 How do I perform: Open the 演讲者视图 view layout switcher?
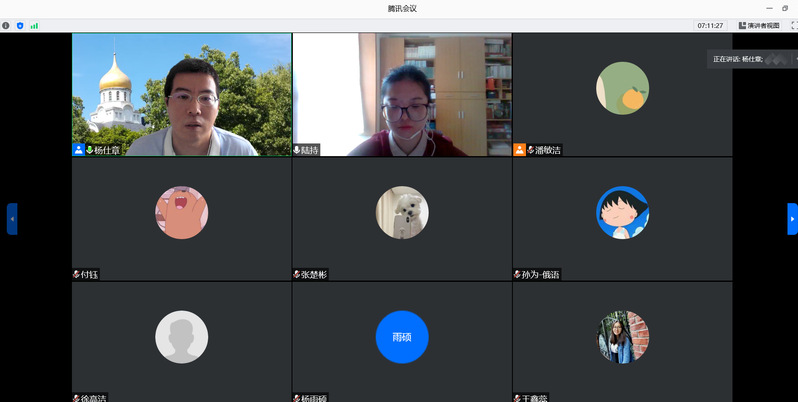(759, 25)
